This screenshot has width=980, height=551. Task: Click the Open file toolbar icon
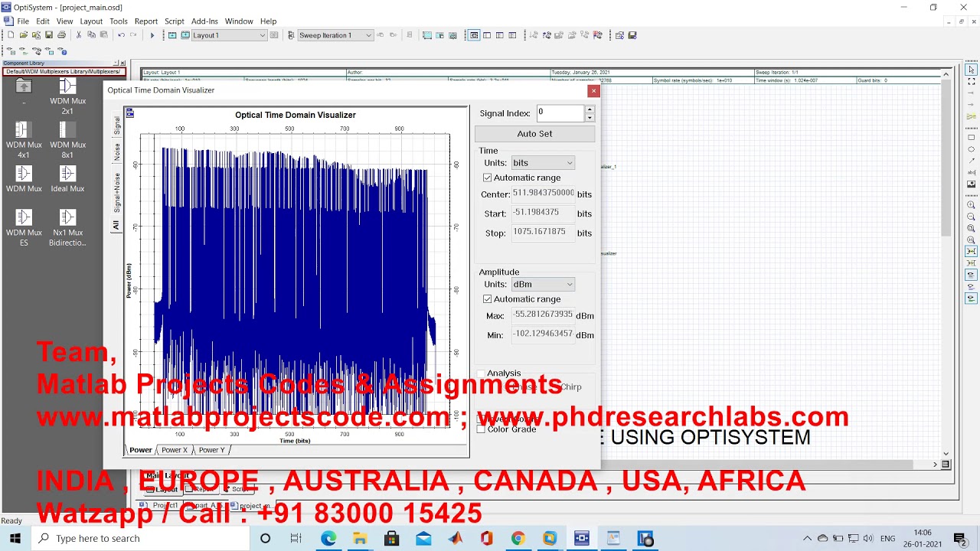[24, 35]
